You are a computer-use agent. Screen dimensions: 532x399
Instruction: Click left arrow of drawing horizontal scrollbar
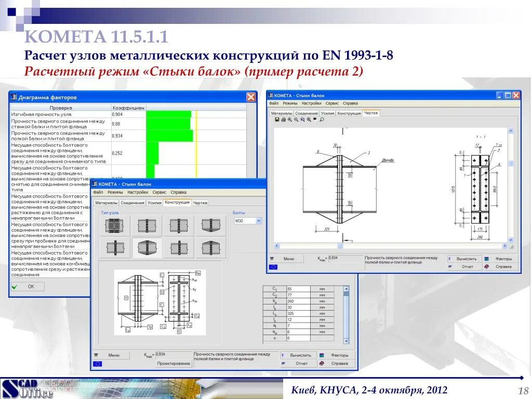pos(276,246)
